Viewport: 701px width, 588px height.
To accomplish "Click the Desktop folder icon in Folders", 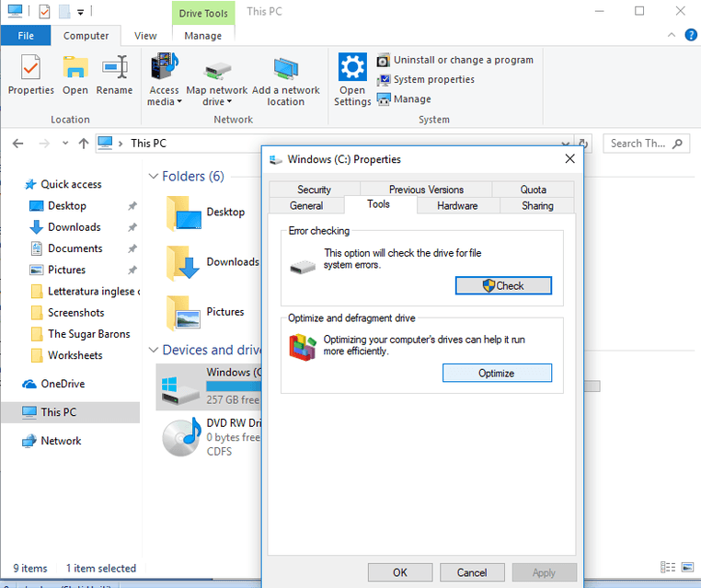I will pyautogui.click(x=183, y=213).
